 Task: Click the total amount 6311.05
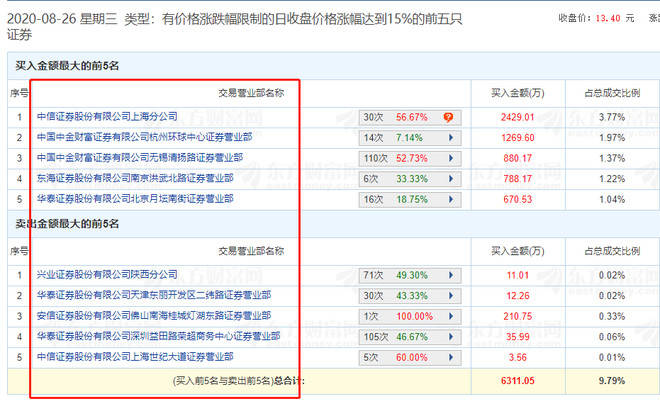[517, 381]
